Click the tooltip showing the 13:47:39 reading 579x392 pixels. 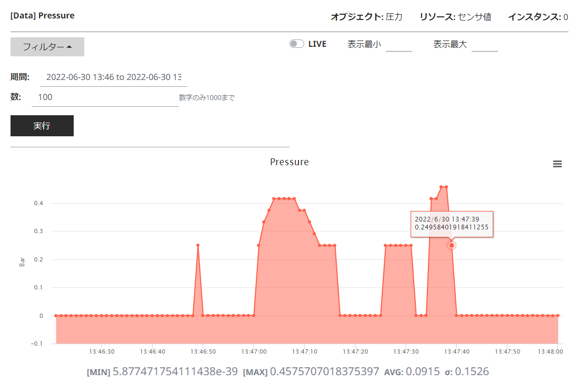[453, 224]
